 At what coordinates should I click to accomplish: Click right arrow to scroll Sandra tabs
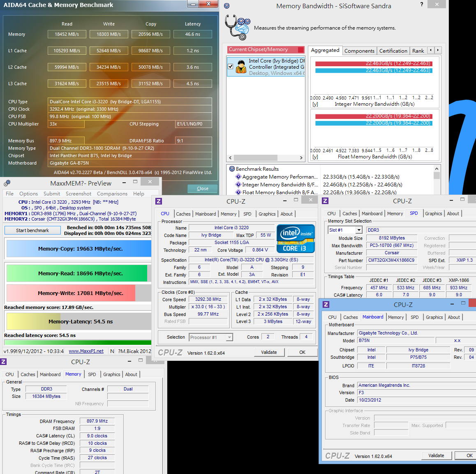[438, 50]
